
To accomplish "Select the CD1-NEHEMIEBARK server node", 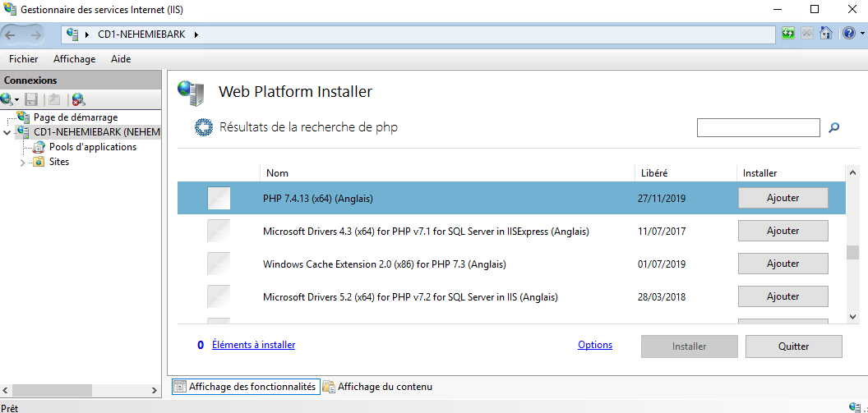I will (96, 132).
